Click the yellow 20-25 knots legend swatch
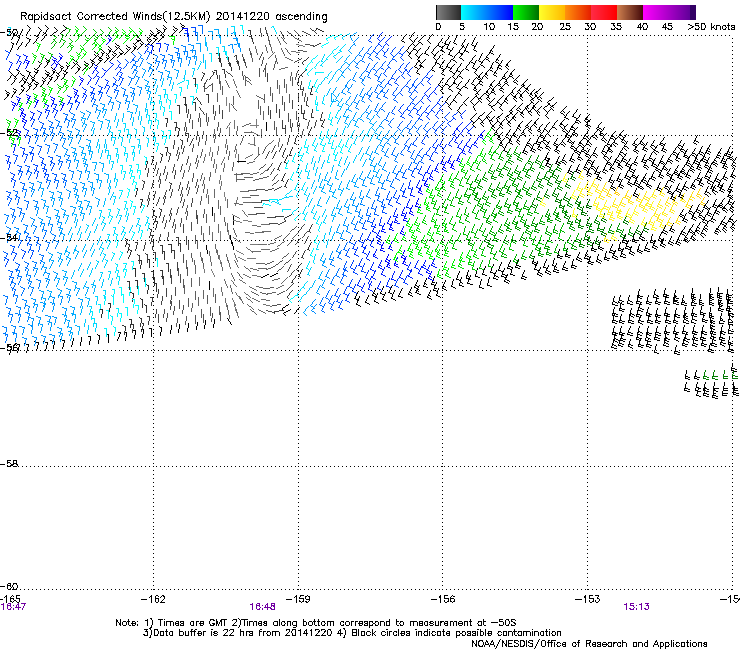Screen dimensions: 740x650 coord(552,12)
